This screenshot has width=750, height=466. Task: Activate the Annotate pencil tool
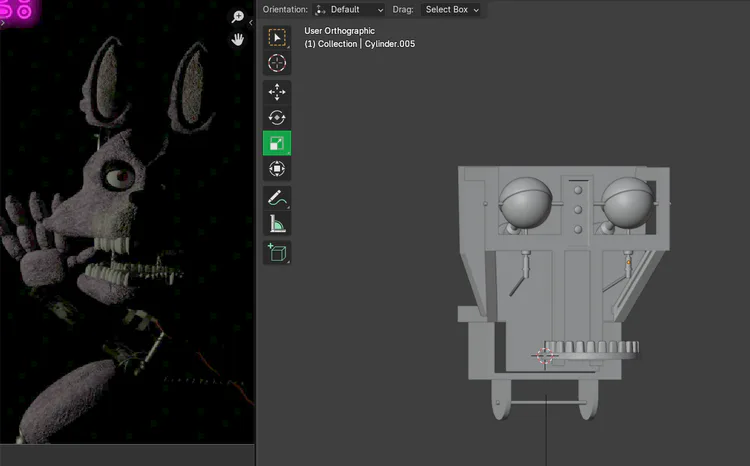[277, 198]
